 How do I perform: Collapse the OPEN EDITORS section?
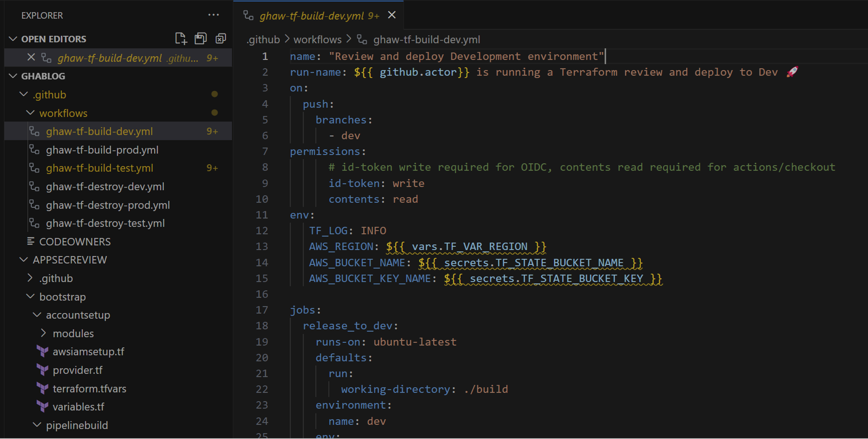tap(13, 39)
